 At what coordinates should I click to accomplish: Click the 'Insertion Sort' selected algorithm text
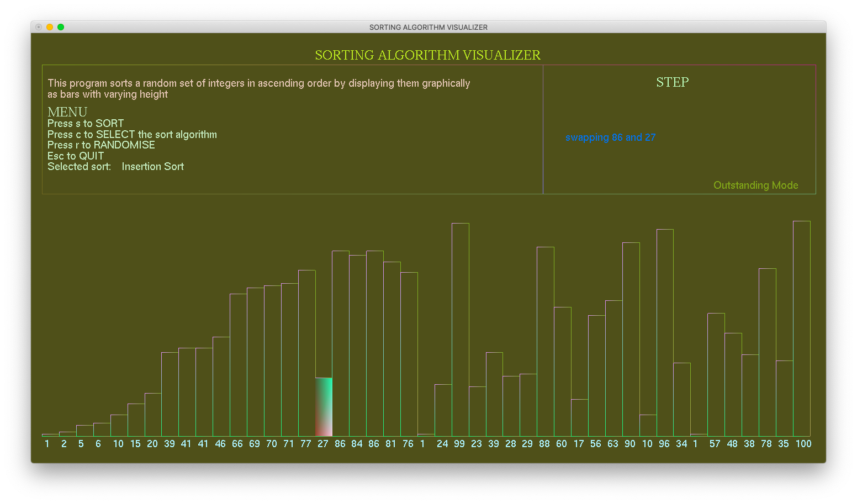tap(152, 167)
